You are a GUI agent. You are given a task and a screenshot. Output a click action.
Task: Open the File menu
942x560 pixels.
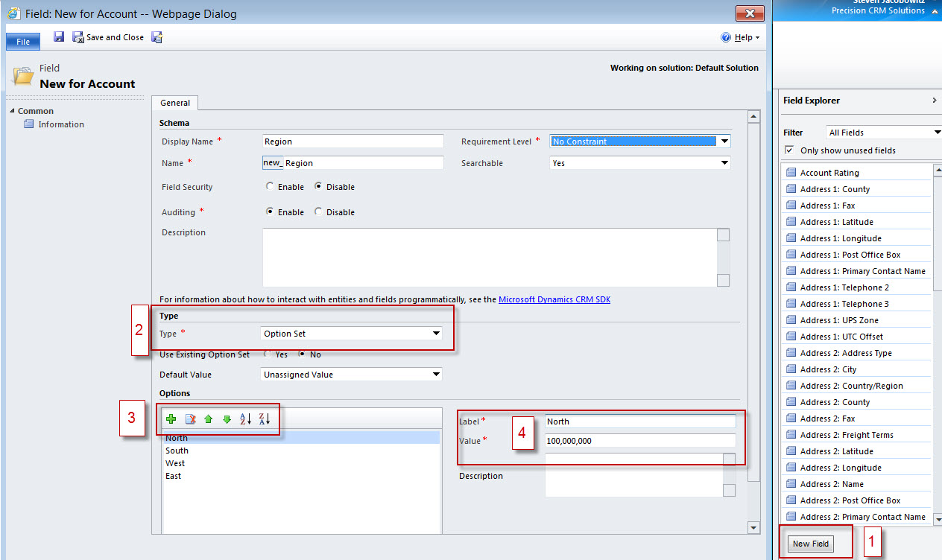(23, 42)
